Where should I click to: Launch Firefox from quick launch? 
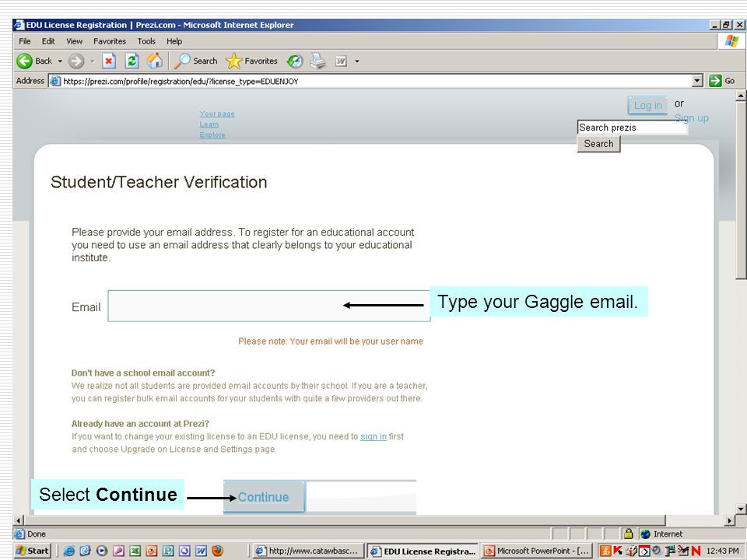click(217, 551)
